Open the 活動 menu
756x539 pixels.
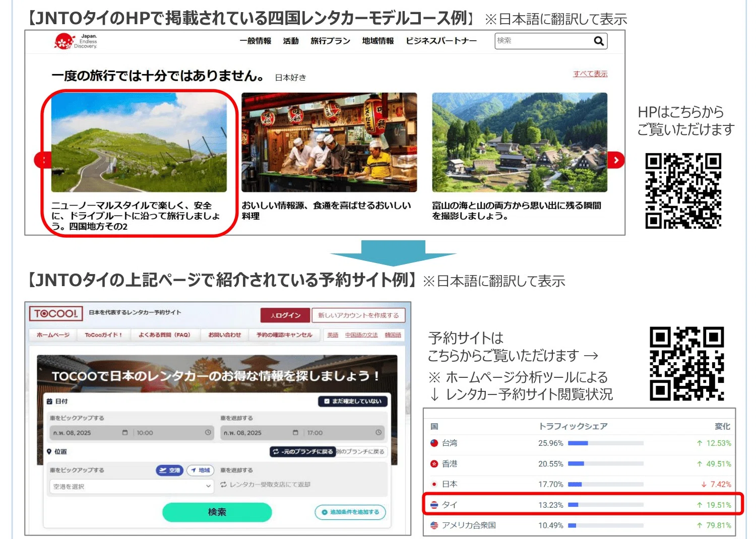point(291,41)
